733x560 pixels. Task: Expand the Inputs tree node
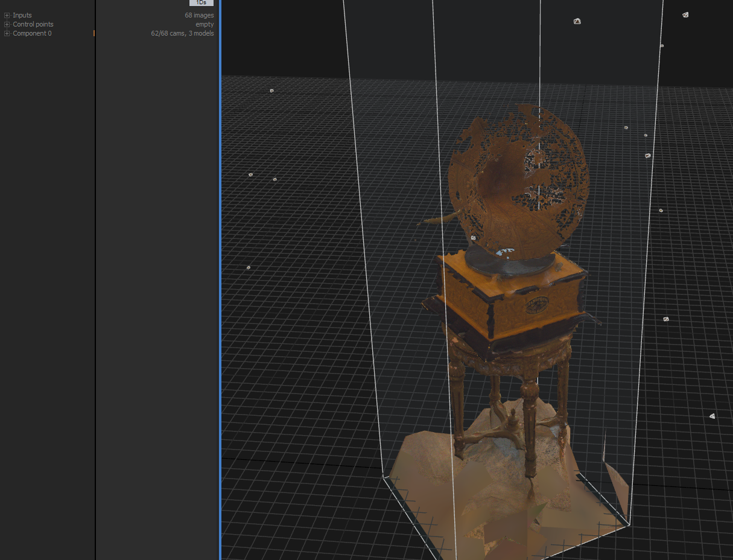click(x=7, y=16)
